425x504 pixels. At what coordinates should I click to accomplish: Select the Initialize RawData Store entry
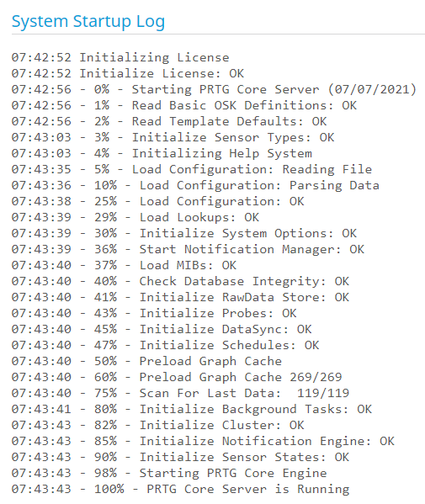pos(180,298)
